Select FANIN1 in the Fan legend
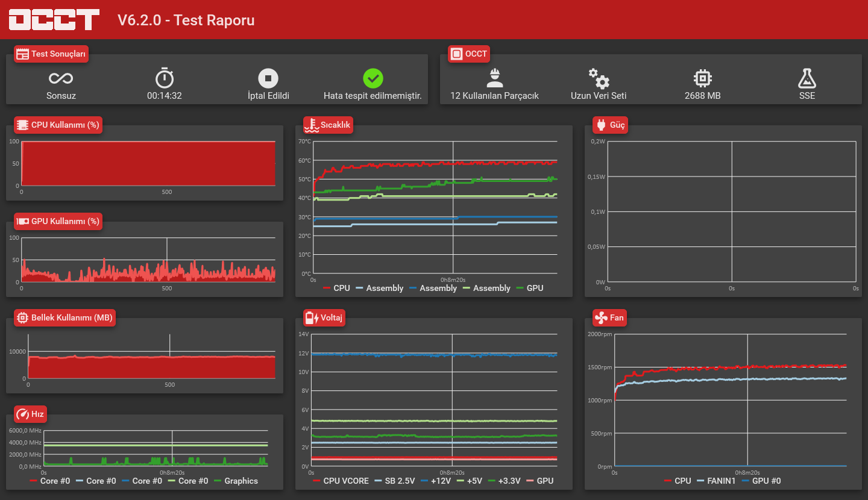 (715, 481)
